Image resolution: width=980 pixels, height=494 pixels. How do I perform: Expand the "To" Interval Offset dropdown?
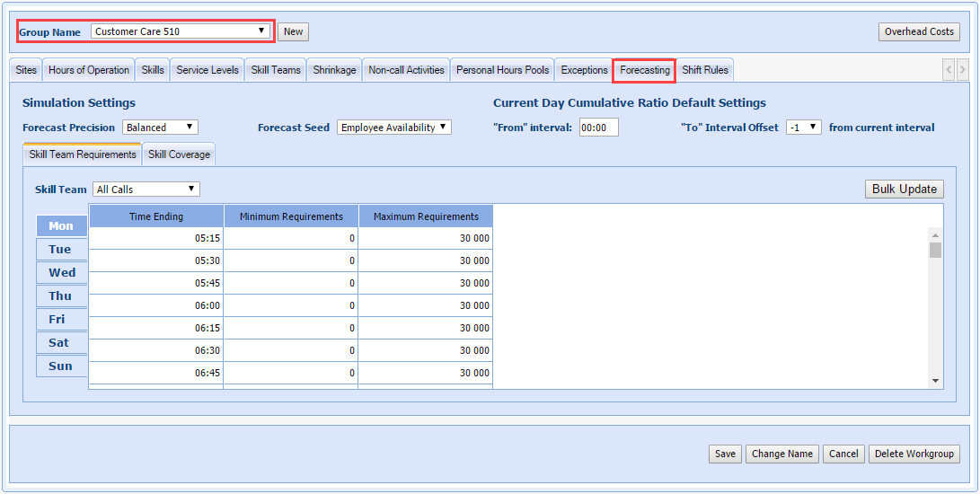tap(803, 128)
